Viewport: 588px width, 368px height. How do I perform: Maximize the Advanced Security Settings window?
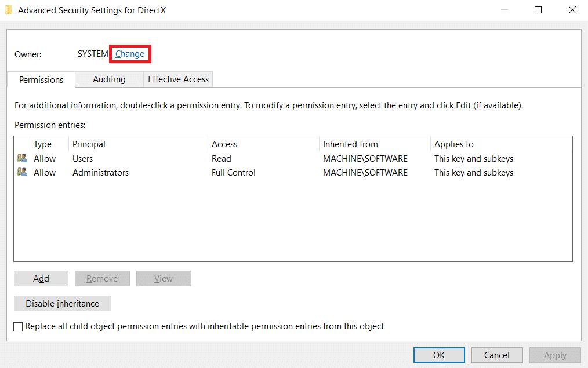[538, 10]
